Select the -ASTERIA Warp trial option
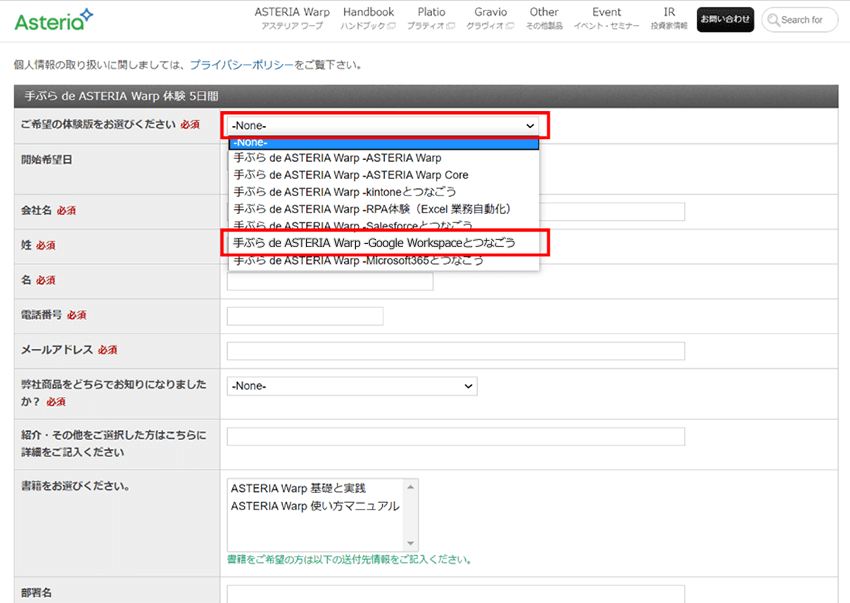 (x=384, y=158)
